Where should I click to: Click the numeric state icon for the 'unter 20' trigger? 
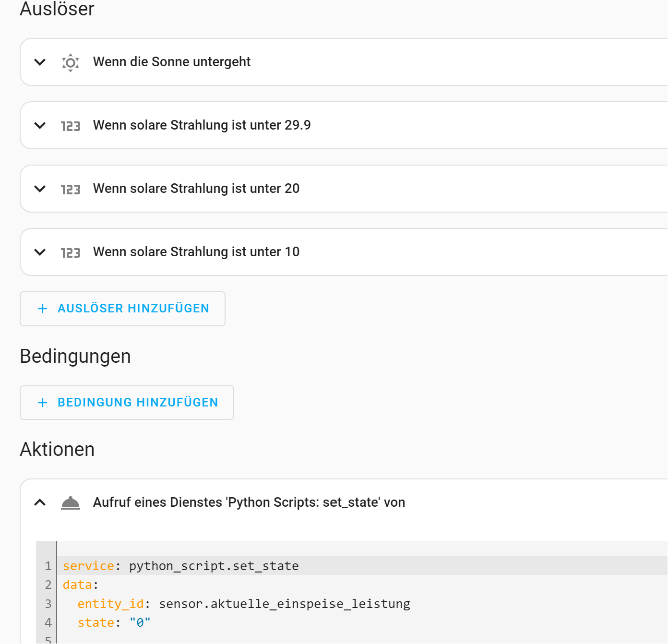(x=71, y=189)
